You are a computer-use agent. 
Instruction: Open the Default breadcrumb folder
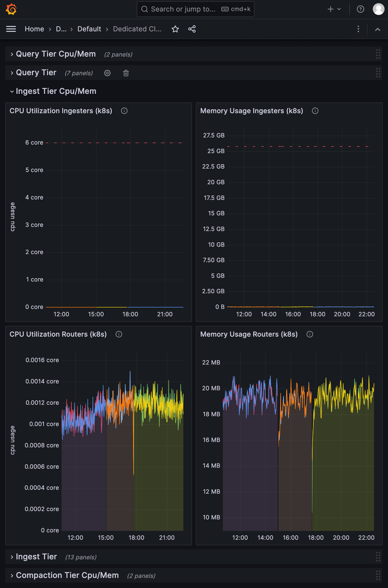click(89, 29)
